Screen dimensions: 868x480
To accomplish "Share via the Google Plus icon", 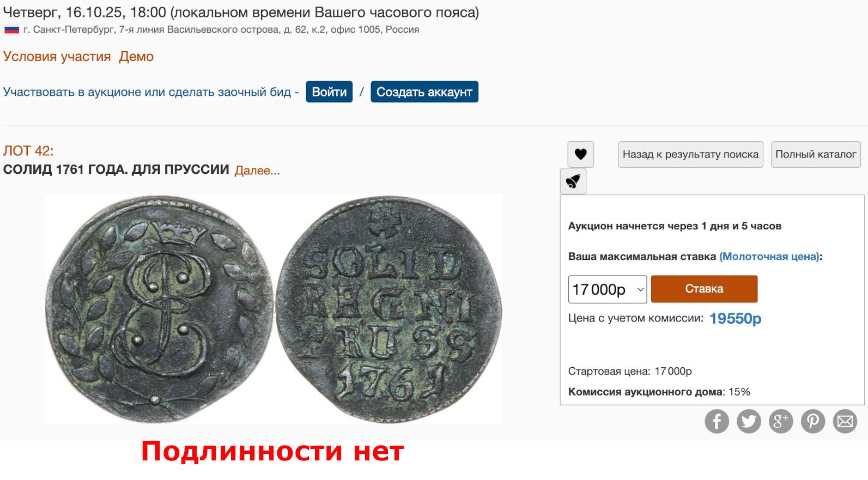I will pos(781,421).
